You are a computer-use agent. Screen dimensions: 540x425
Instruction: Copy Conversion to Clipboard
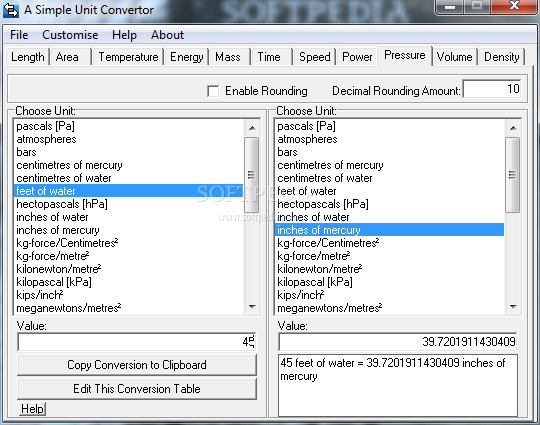[x=137, y=365]
